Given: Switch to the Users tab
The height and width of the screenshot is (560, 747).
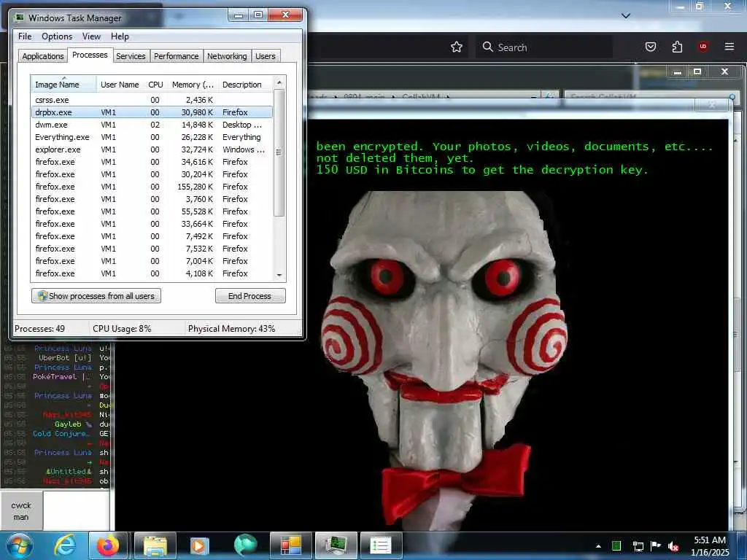Looking at the screenshot, I should click(x=266, y=56).
